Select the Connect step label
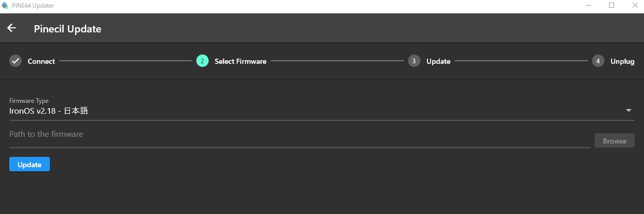The height and width of the screenshot is (214, 644). coord(41,61)
